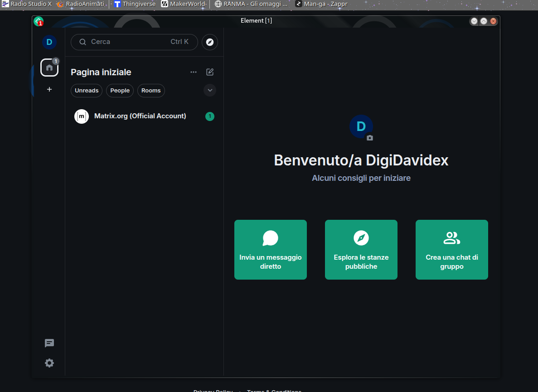538x392 pixels.
Task: Open Settings gear in sidebar
Action: pos(49,363)
